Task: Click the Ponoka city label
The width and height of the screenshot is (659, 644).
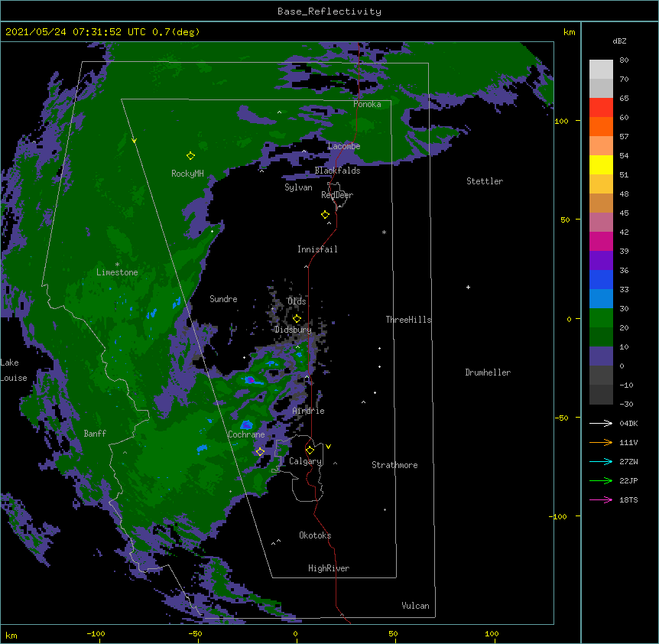Action: [x=367, y=104]
